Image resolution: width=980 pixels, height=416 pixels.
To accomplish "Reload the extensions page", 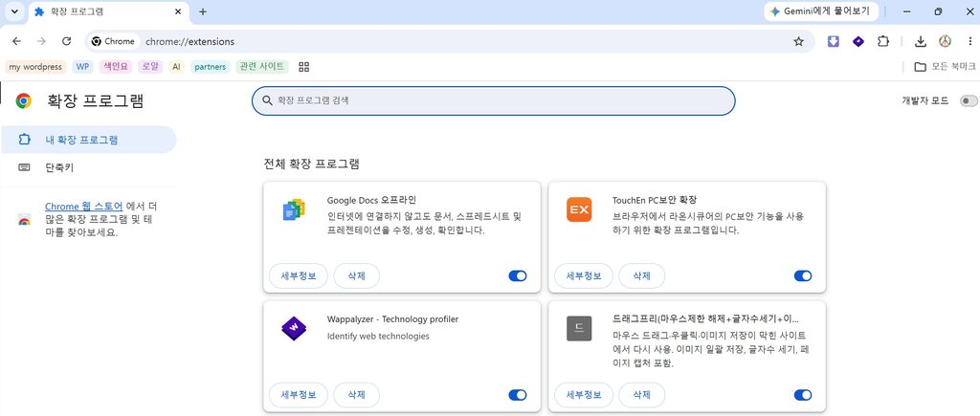I will pos(66,41).
